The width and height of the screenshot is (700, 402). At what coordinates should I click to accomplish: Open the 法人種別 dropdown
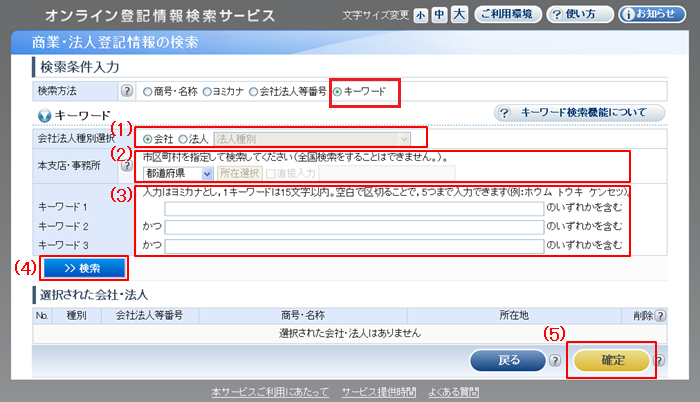tap(312, 139)
